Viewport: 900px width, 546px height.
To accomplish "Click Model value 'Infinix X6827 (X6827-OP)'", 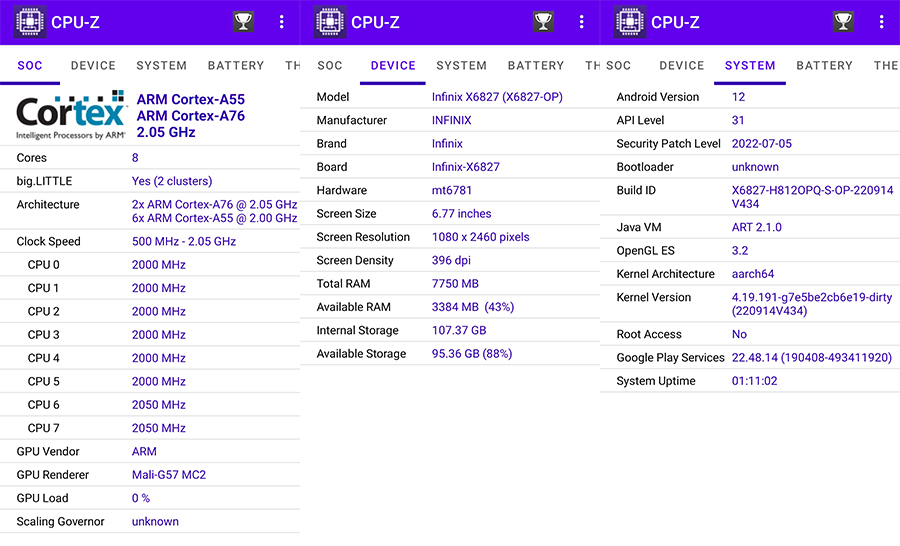I will [x=497, y=97].
